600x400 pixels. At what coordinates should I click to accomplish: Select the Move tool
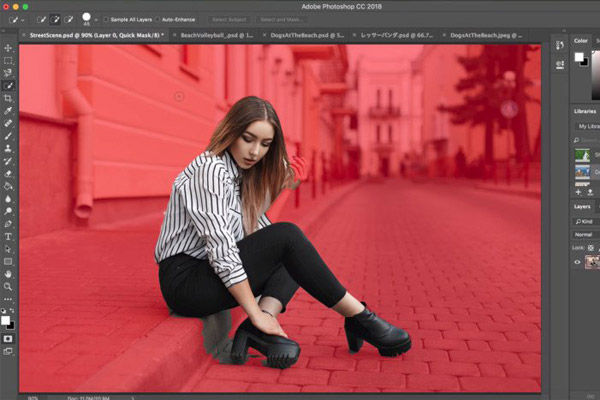[x=9, y=48]
